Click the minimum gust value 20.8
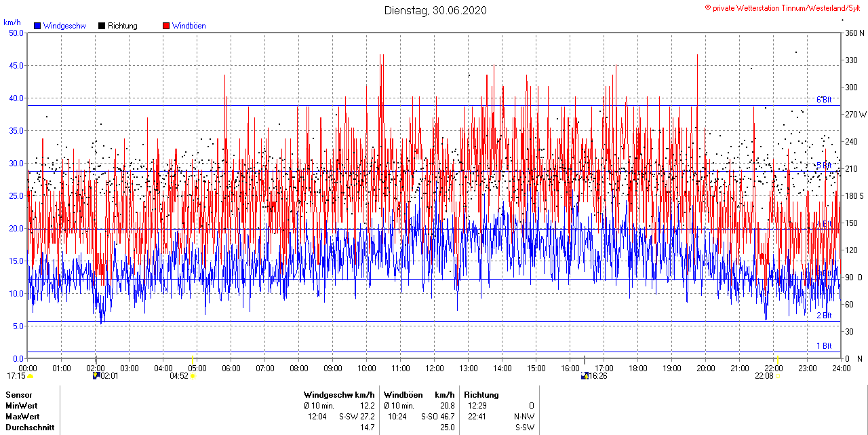The image size is (868, 435). [x=446, y=406]
